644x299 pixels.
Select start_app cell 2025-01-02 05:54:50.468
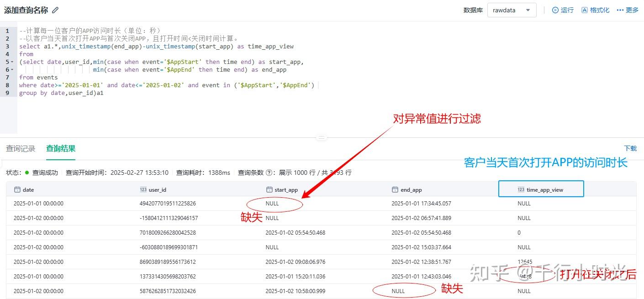pyautogui.click(x=295, y=233)
